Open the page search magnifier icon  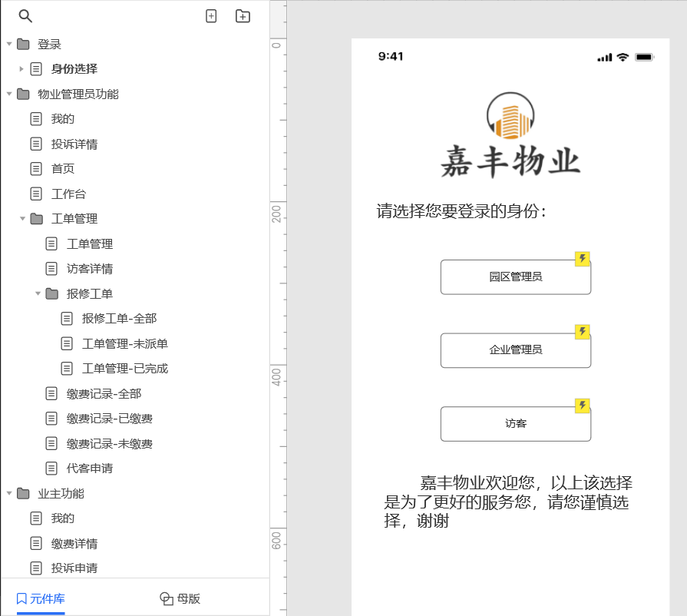click(25, 16)
